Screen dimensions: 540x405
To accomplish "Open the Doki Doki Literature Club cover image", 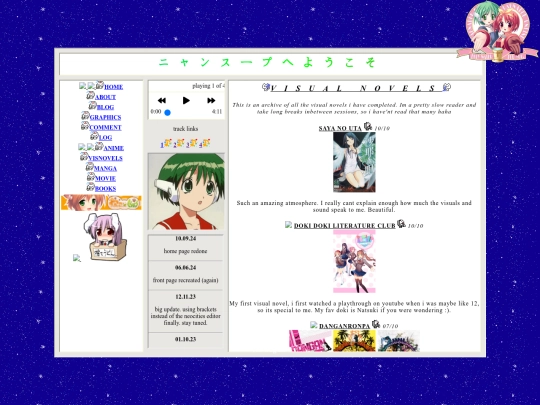I will coord(354,262).
